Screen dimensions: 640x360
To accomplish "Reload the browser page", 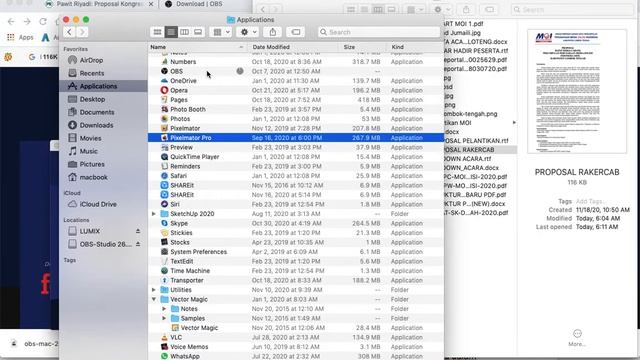I will [x=43, y=22].
